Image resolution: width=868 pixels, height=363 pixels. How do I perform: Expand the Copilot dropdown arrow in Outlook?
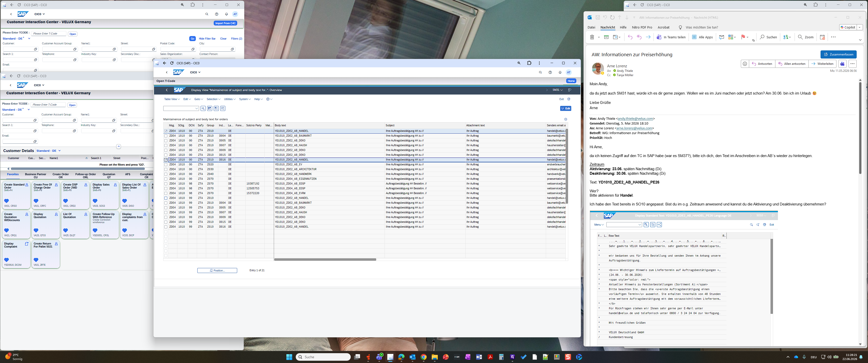coord(860,27)
